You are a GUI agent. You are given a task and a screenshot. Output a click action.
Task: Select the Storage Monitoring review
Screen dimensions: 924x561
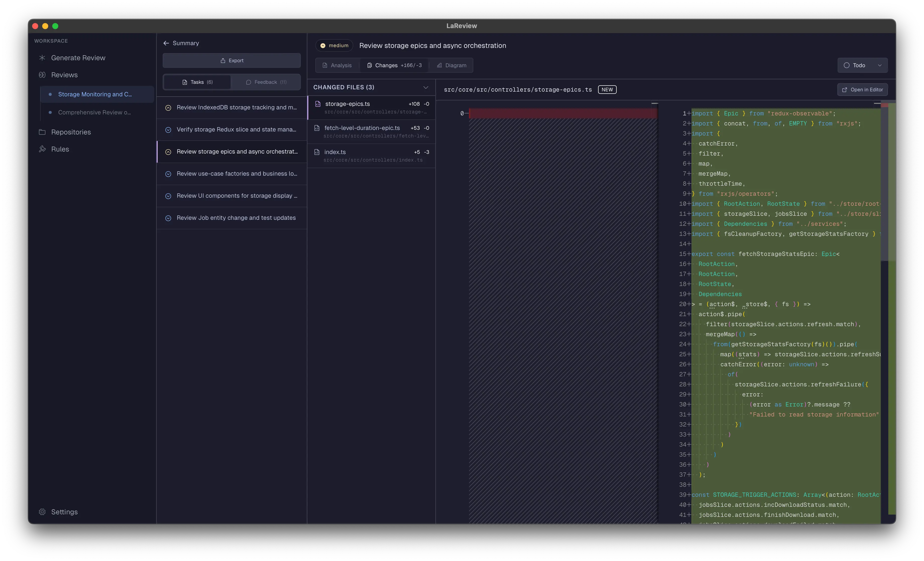click(x=97, y=94)
